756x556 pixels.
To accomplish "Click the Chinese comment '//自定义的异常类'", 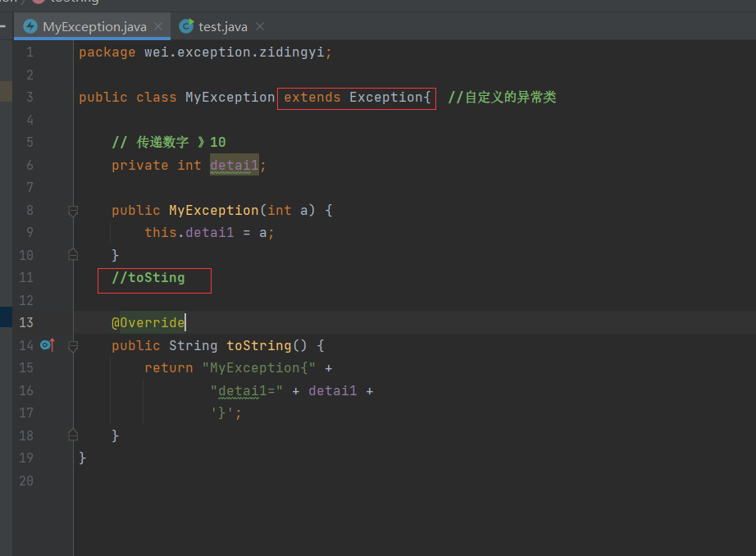I will pyautogui.click(x=502, y=98).
